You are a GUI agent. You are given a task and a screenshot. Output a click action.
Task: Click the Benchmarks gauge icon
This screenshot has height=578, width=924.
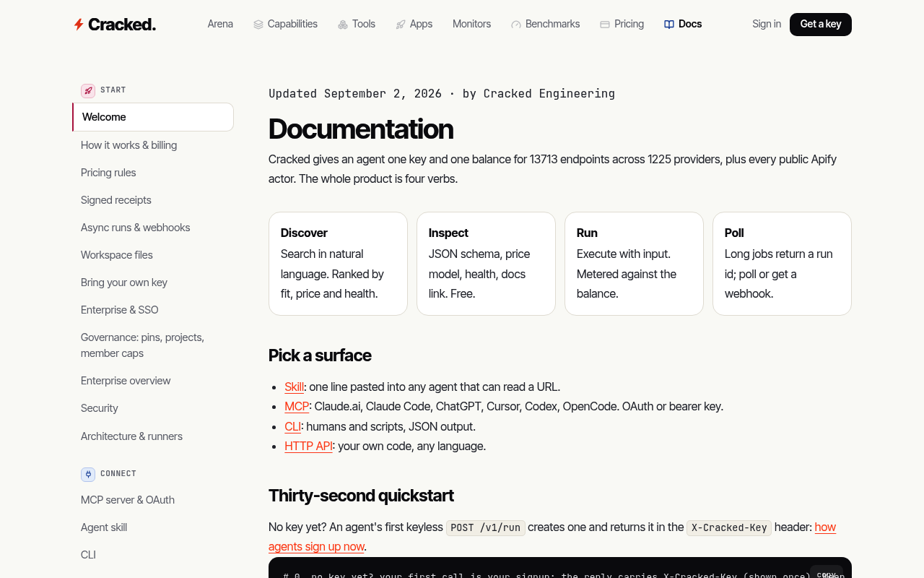point(516,25)
